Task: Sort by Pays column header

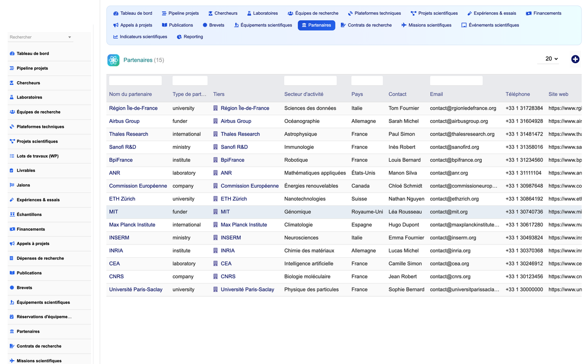Action: click(x=357, y=94)
